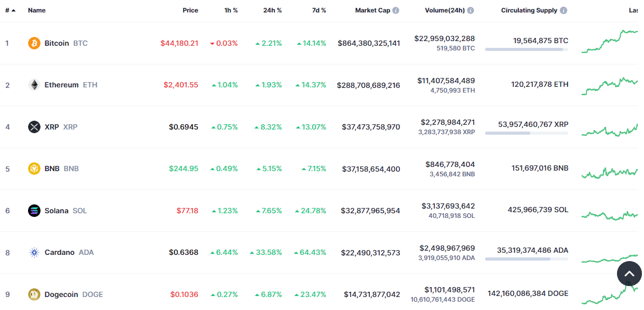
Task: Click Cardano 24h change 33.58%
Action: click(266, 252)
